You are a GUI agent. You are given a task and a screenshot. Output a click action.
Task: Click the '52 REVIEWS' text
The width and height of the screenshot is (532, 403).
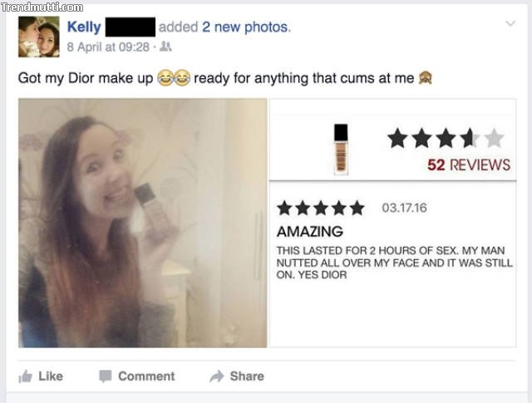469,165
